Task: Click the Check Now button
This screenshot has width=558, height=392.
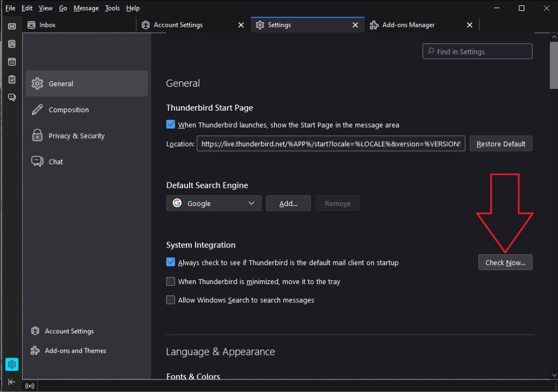Action: [x=505, y=262]
